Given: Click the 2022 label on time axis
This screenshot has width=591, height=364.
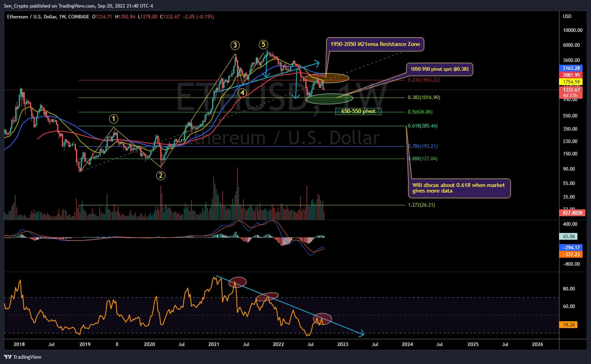Looking at the screenshot, I should [278, 344].
